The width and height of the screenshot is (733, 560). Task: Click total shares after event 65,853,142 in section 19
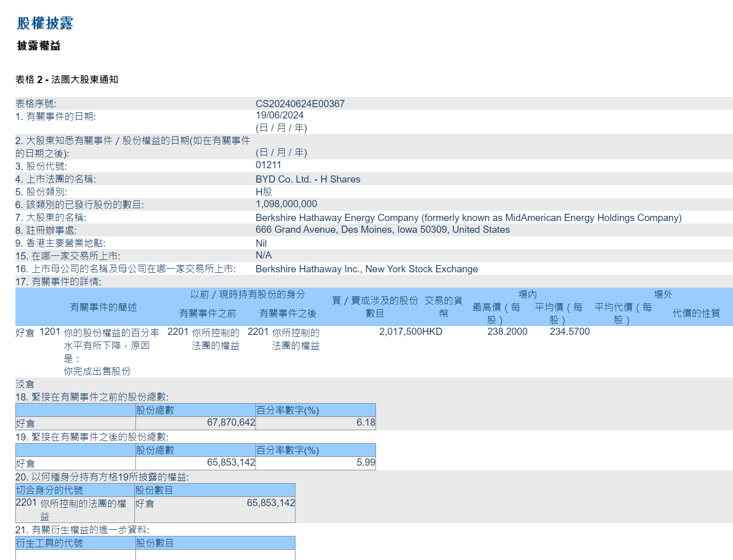coord(231,463)
